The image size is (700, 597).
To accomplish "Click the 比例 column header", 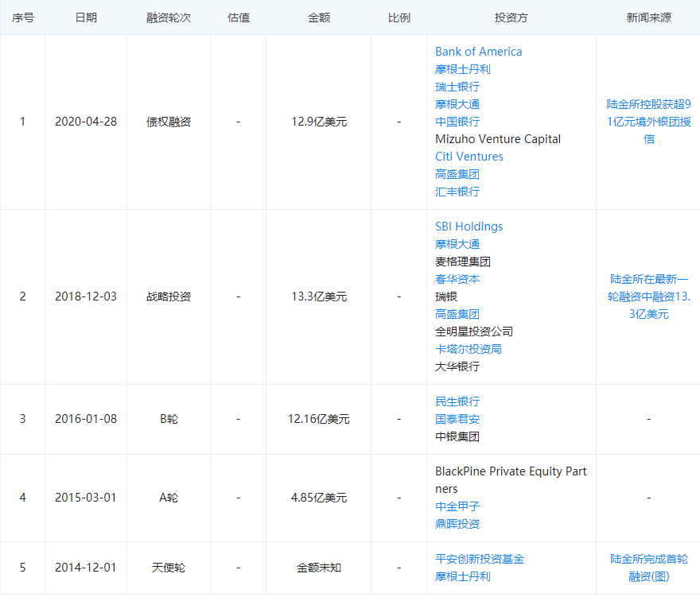I will coord(399,17).
